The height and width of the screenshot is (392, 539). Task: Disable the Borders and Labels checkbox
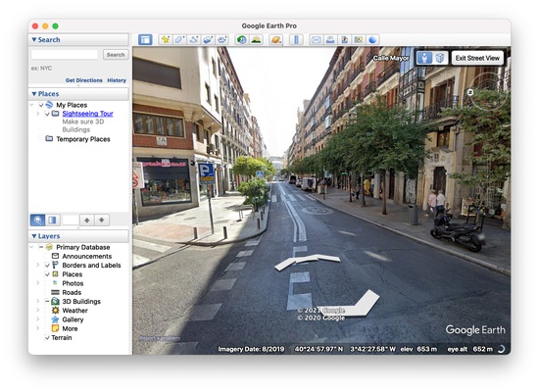[47, 266]
